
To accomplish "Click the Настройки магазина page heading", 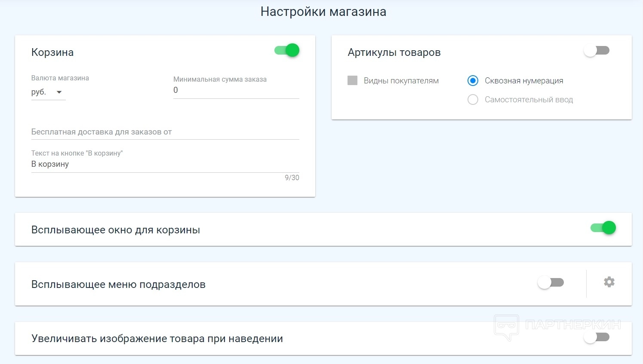I will (x=323, y=12).
